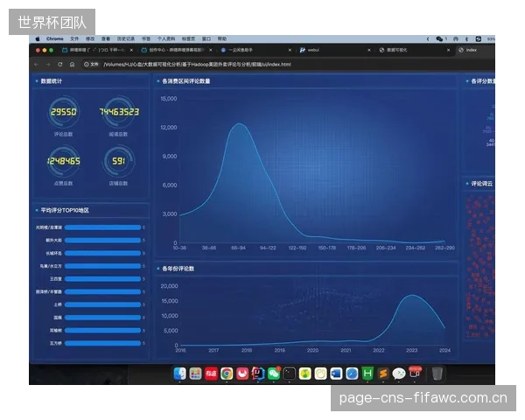
Task: Open the 文件 menu
Action: click(x=74, y=38)
